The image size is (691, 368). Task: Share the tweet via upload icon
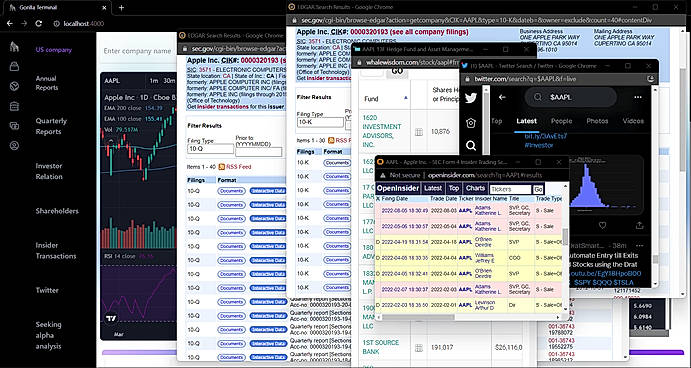click(x=639, y=226)
